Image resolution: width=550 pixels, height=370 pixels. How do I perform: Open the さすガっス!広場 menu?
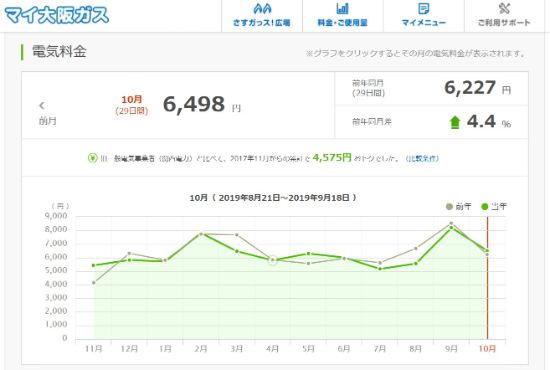(262, 16)
